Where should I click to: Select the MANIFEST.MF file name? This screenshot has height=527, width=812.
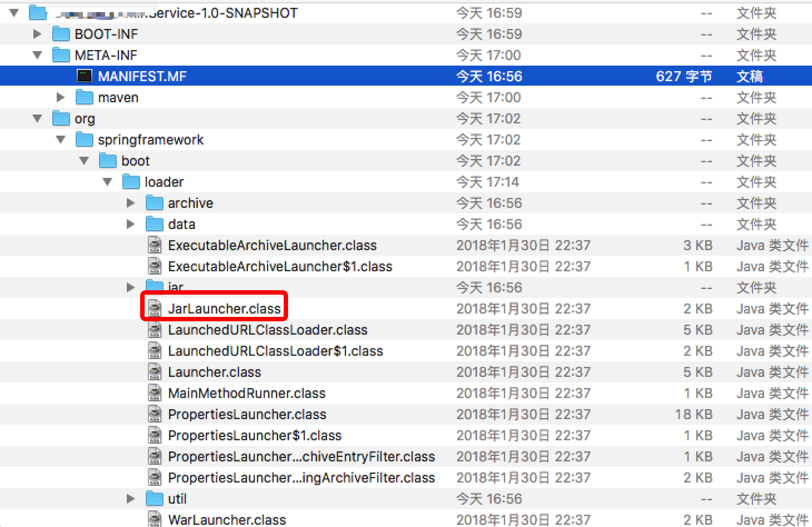click(142, 76)
